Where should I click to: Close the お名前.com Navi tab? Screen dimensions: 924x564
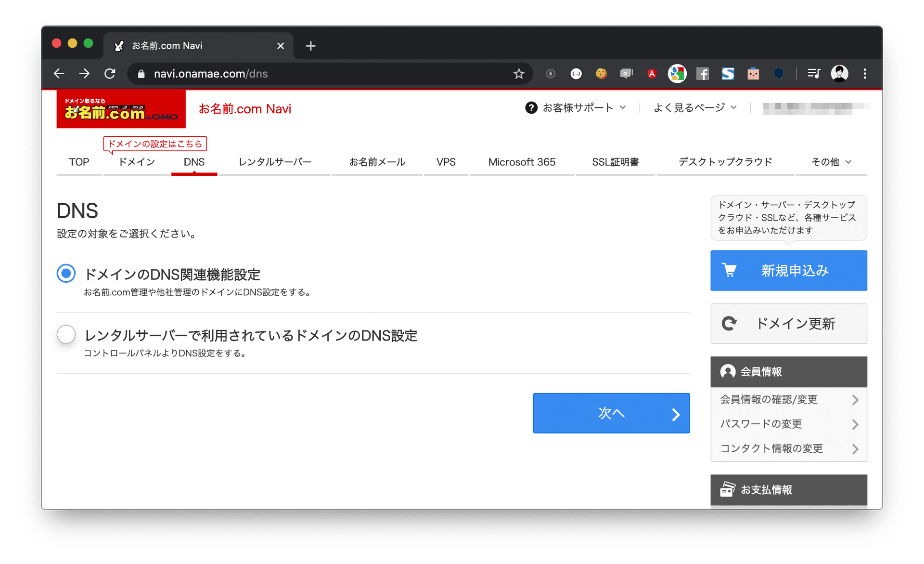(x=281, y=46)
